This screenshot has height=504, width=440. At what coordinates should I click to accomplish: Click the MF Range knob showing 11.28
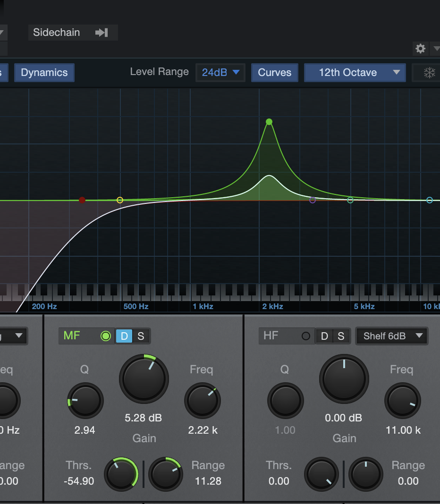tap(166, 474)
